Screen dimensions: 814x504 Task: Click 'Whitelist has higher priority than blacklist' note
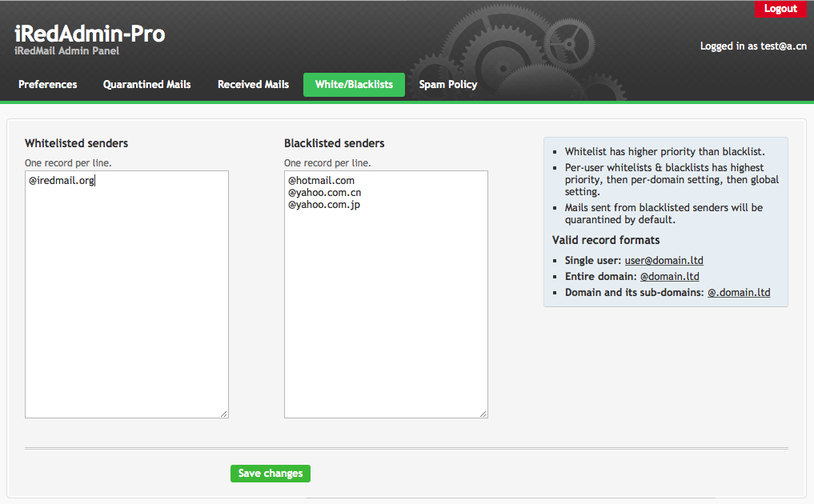664,151
